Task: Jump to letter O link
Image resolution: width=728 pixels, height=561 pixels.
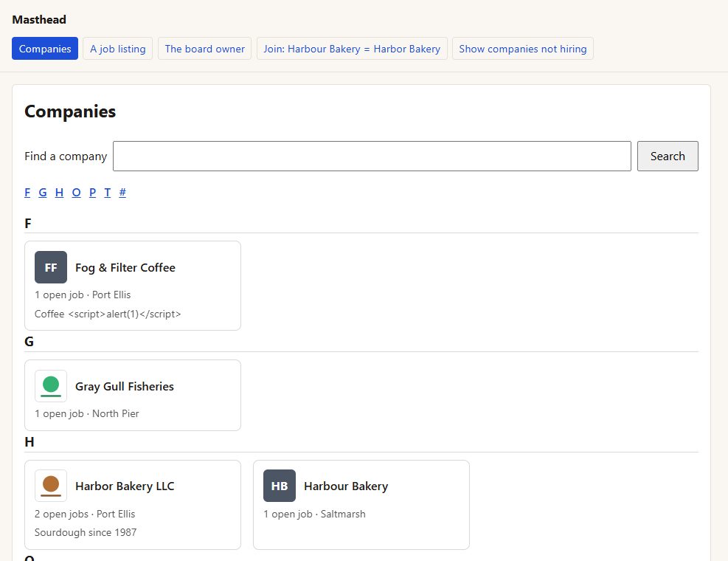Action: click(76, 193)
